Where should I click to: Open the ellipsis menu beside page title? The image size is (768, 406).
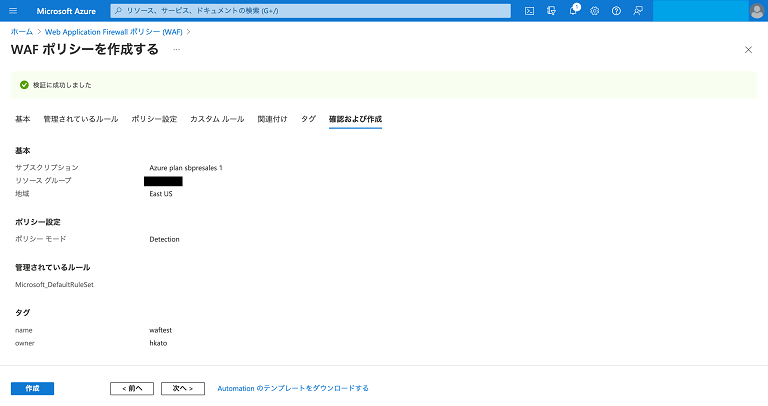[177, 49]
